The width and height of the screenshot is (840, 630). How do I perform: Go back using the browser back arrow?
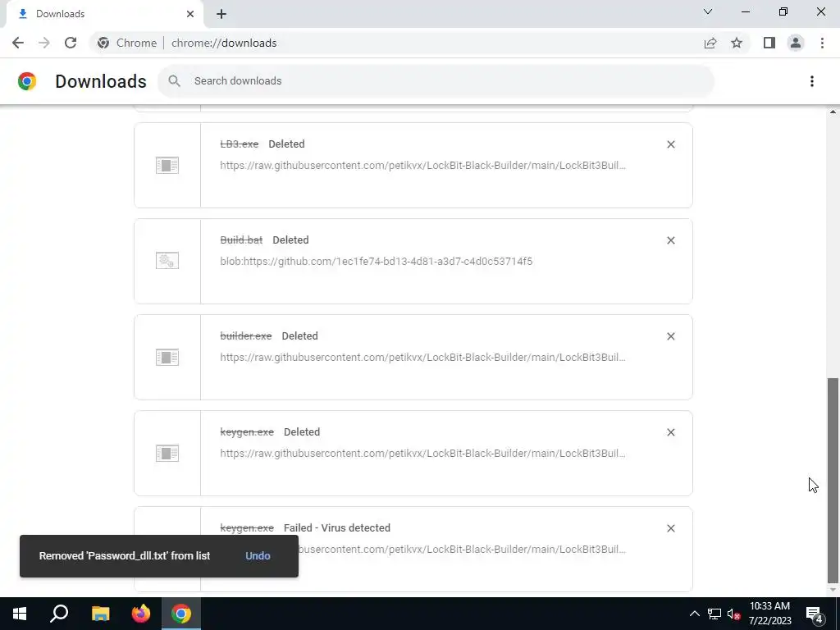coord(18,43)
